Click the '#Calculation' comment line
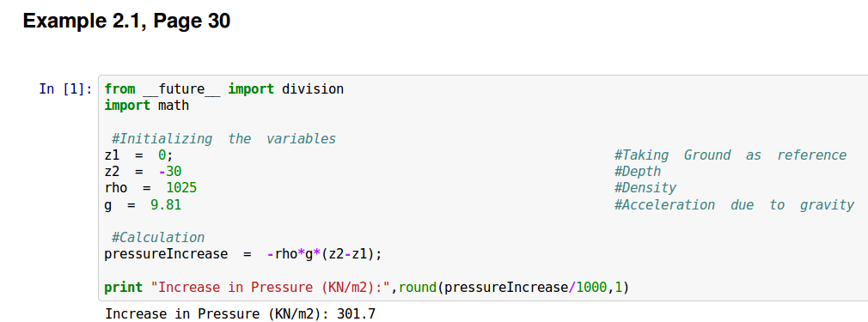The height and width of the screenshot is (322, 868). coord(158,237)
